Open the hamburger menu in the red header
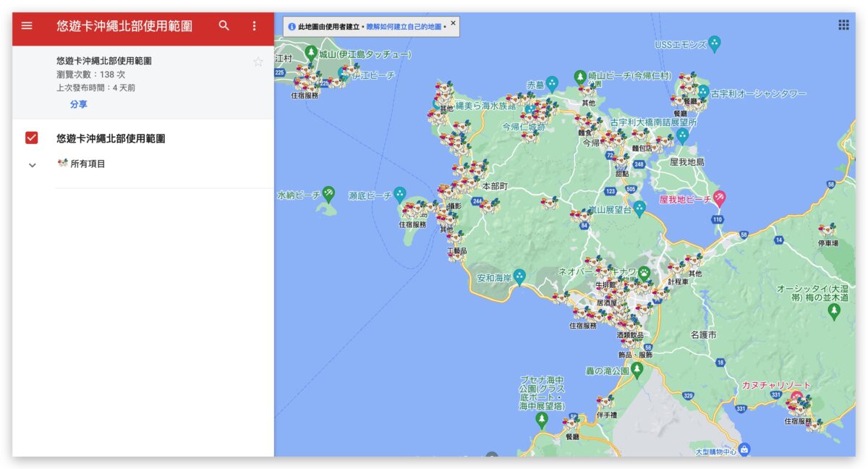The width and height of the screenshot is (868, 469). tap(27, 25)
